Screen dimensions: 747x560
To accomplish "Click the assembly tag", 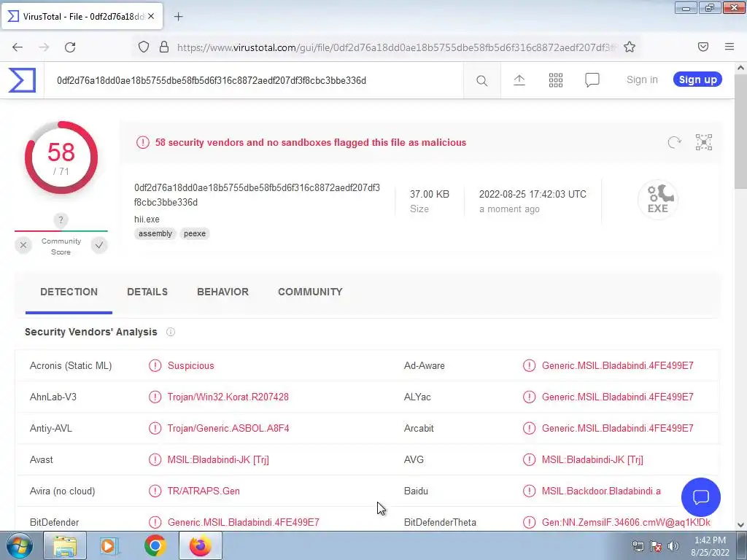I will tap(155, 234).
